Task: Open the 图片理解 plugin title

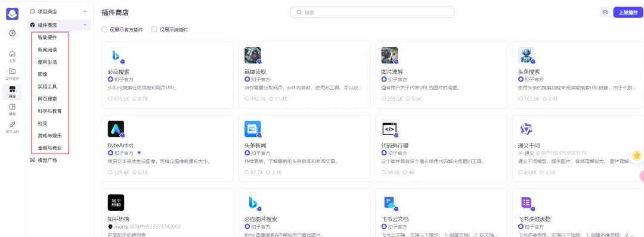Action: pos(392,72)
